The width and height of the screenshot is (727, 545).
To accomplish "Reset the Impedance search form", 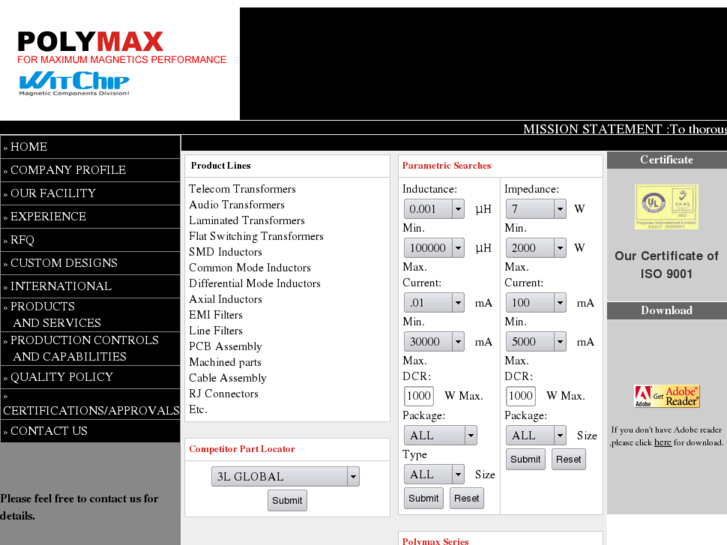I will coord(568,459).
